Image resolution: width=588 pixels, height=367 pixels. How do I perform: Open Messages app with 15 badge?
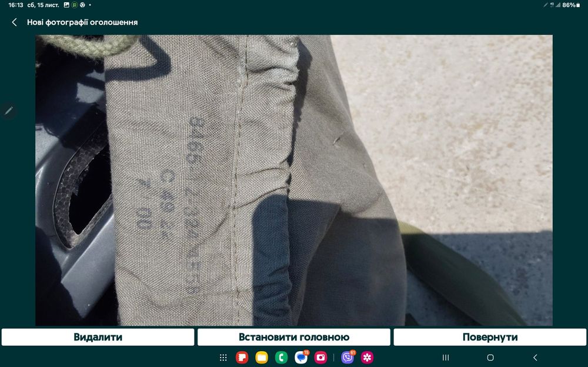click(301, 358)
